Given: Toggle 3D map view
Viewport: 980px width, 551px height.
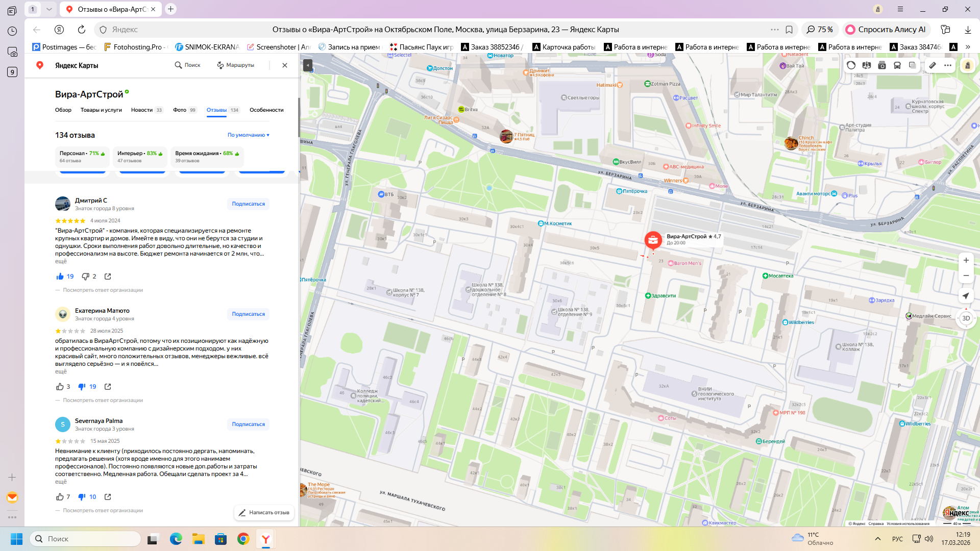Looking at the screenshot, I should 966,318.
